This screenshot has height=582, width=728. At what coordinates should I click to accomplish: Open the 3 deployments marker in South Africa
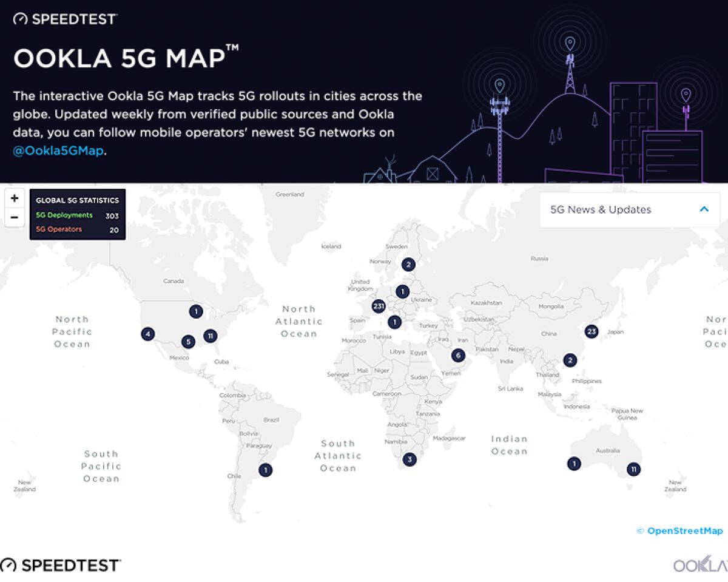coord(409,459)
